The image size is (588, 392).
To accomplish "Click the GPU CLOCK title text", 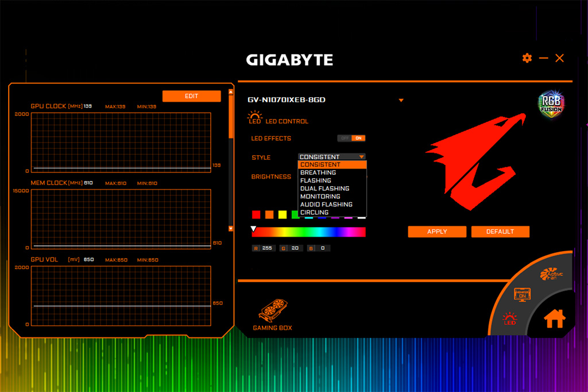I will 48,106.
